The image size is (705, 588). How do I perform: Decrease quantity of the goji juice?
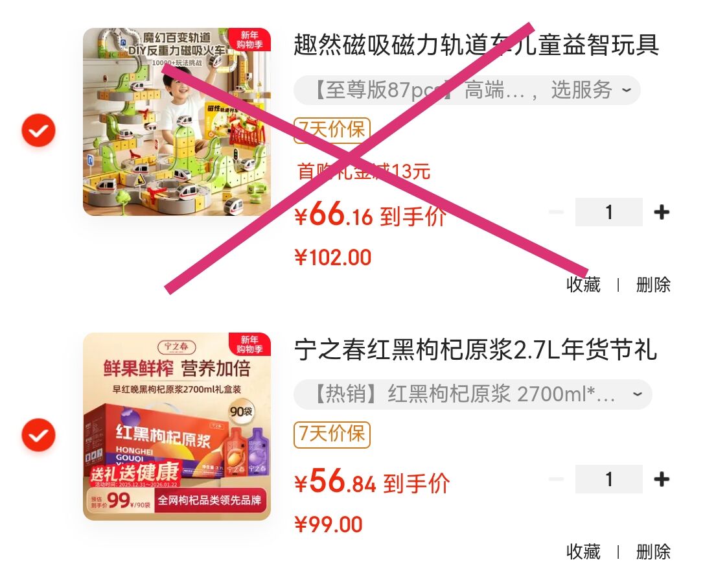point(557,479)
